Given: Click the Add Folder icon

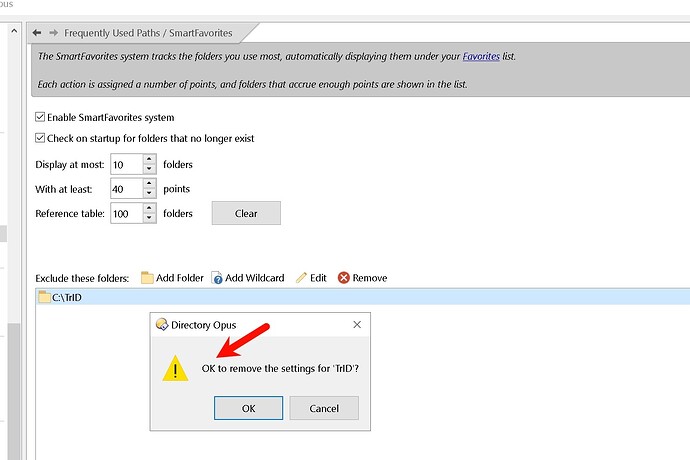Looking at the screenshot, I should (147, 277).
